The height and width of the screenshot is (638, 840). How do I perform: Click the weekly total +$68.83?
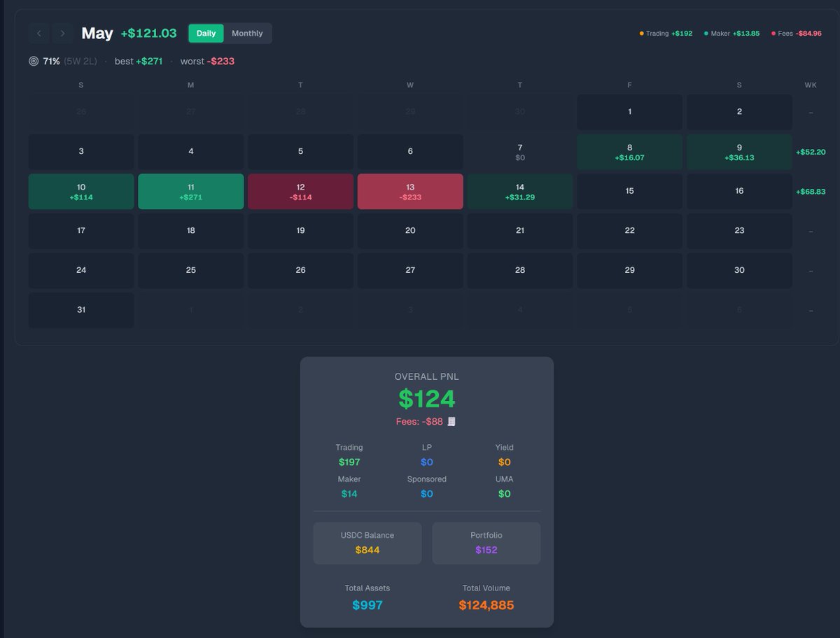click(x=811, y=192)
